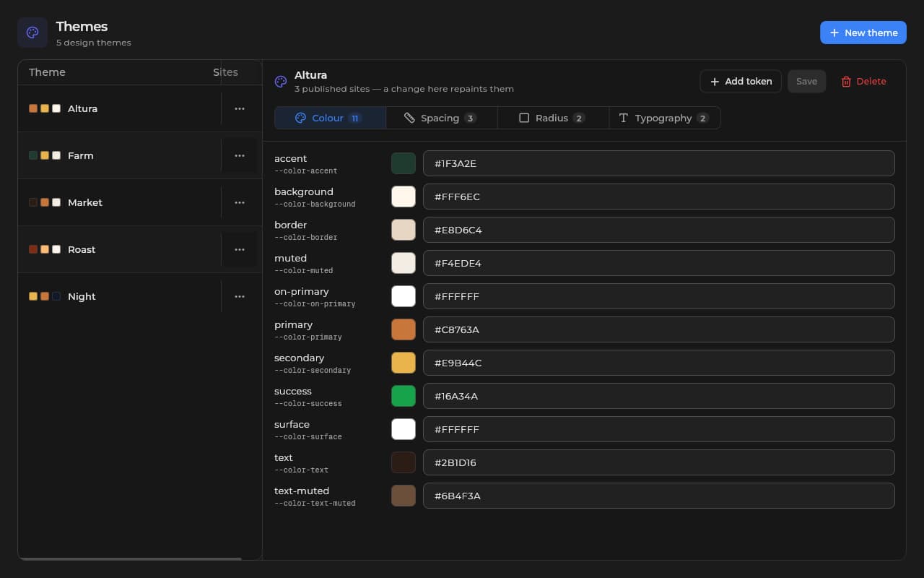Open the background colour swatch

pos(404,197)
